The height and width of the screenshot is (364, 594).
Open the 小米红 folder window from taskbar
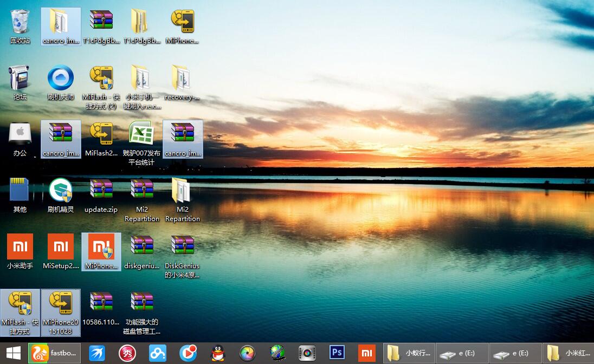(569, 353)
